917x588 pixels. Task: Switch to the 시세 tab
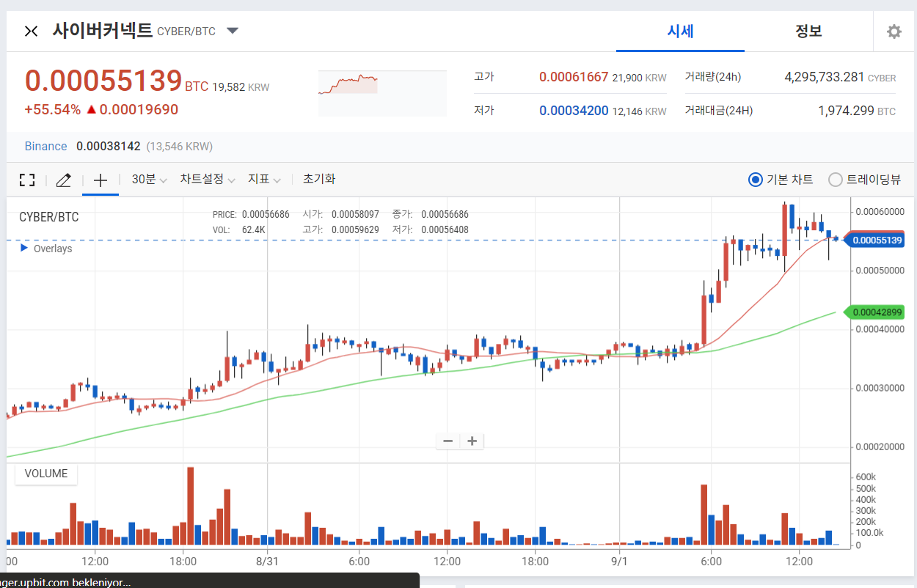click(x=680, y=32)
